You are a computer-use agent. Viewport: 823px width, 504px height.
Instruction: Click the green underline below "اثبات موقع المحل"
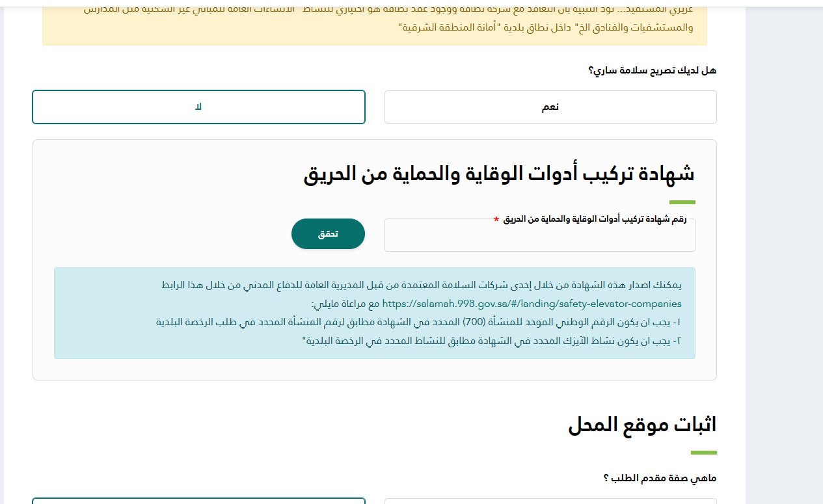click(703, 450)
